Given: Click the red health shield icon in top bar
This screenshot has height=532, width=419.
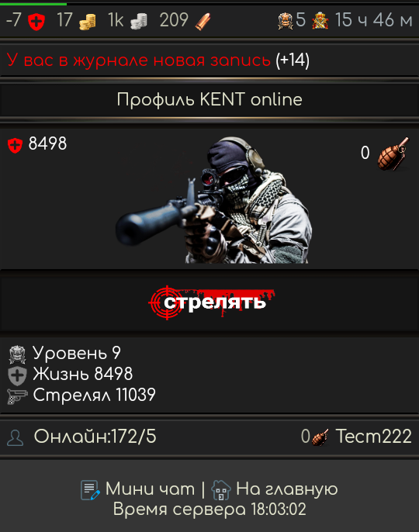Looking at the screenshot, I should coord(36,22).
